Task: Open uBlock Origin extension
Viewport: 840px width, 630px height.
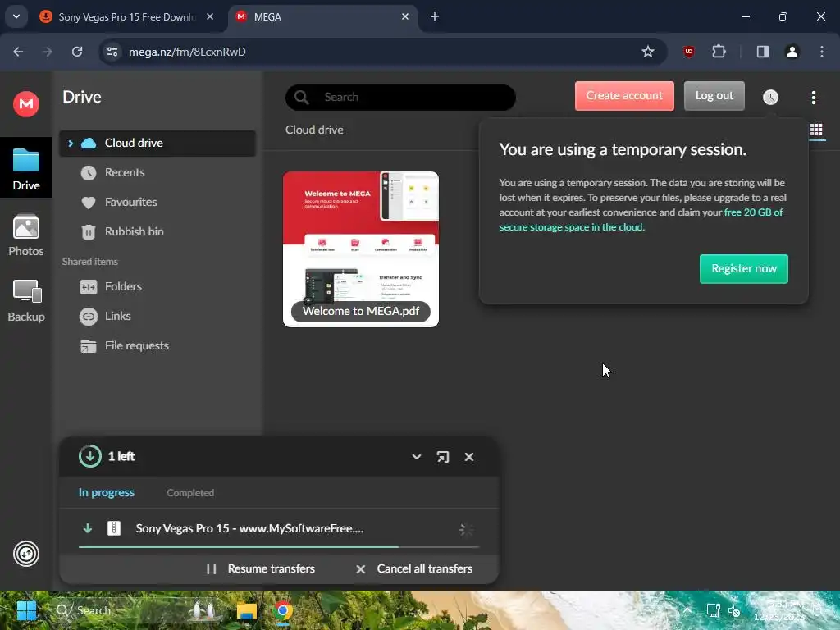Action: (x=689, y=52)
